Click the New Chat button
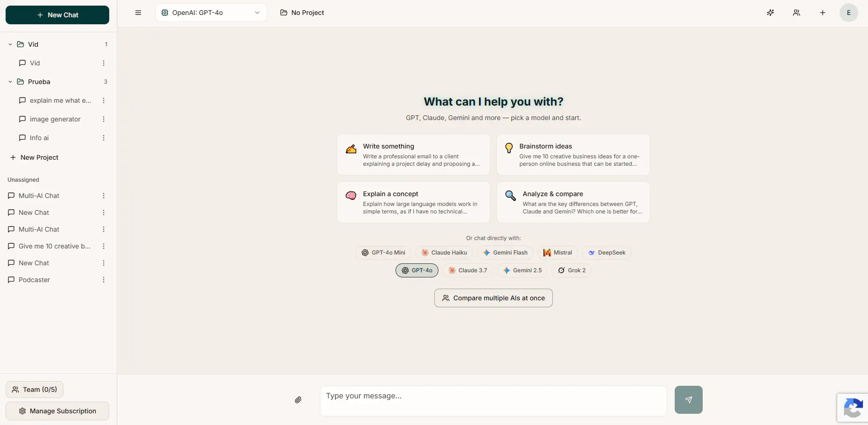This screenshot has height=425, width=868. pos(57,15)
